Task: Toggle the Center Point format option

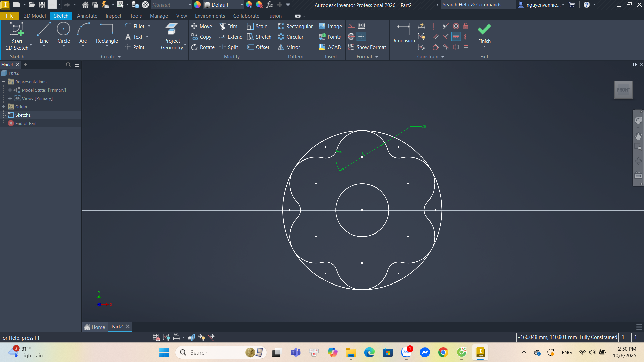Action: 361,37
